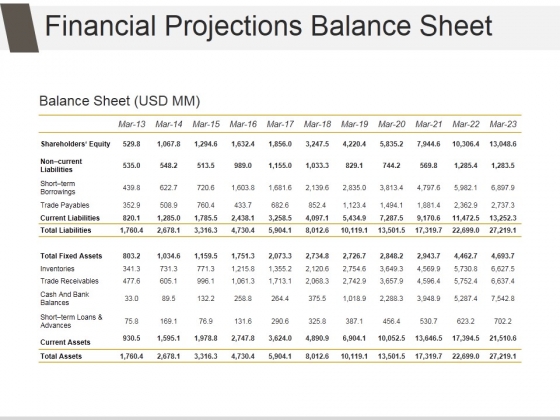The width and height of the screenshot is (560, 420).
Task: Click Short-term Loans & Advances value 75.8
Action: click(x=131, y=321)
